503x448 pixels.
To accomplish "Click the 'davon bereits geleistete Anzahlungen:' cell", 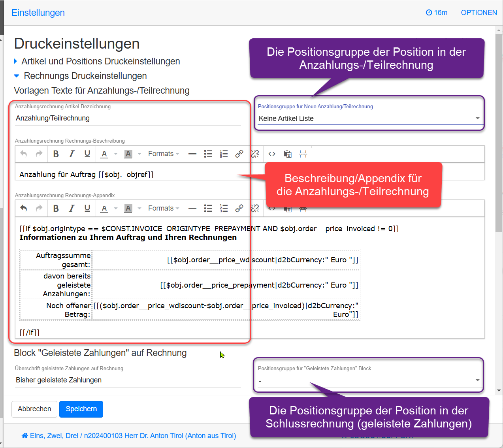I will pyautogui.click(x=56, y=285).
